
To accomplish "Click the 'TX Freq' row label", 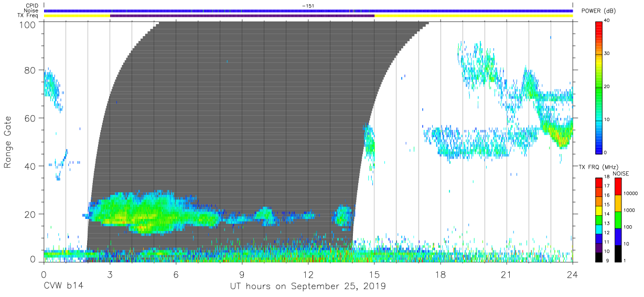I will tap(28, 16).
